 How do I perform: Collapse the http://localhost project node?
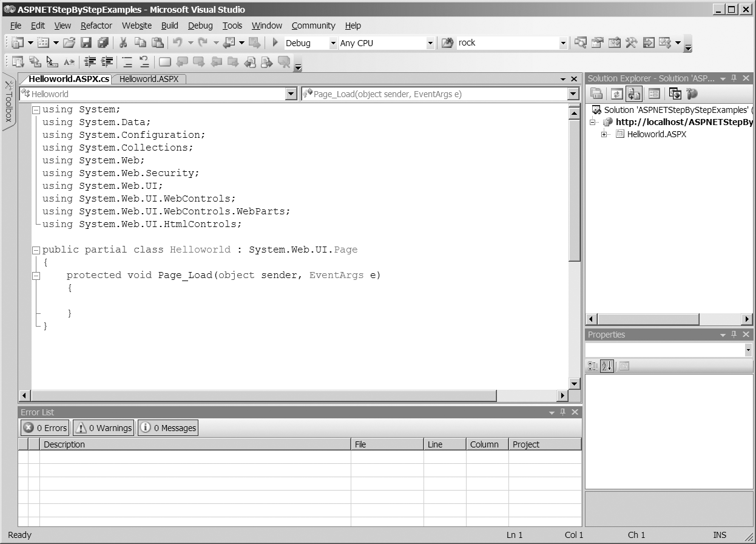tap(593, 122)
